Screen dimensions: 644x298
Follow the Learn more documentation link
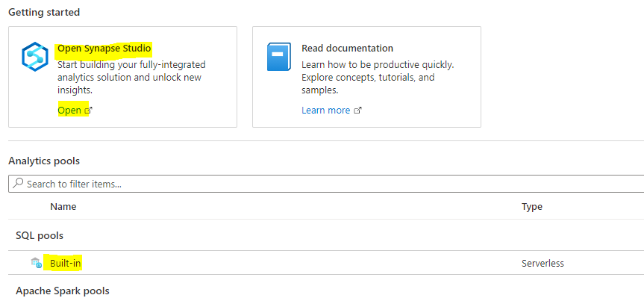click(x=325, y=110)
